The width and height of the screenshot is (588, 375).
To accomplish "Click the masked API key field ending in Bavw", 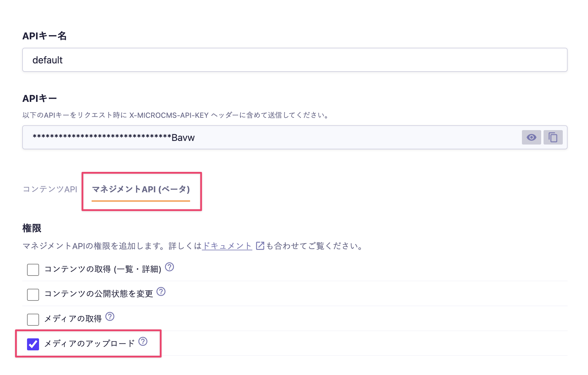I will (270, 137).
